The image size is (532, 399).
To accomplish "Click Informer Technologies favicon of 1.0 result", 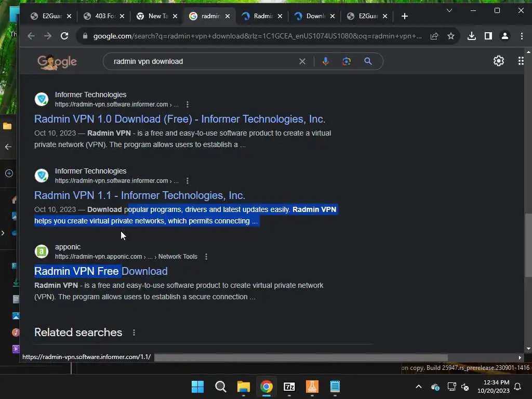I will (x=42, y=99).
